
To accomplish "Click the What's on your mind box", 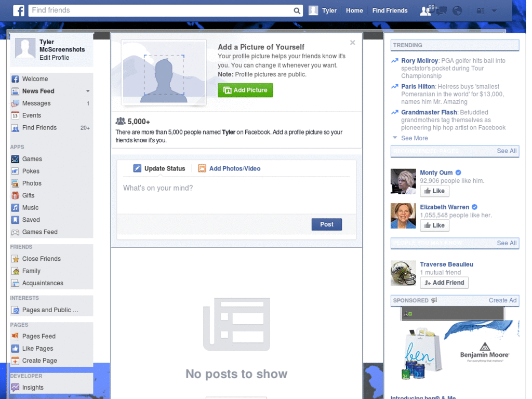I will [x=236, y=195].
